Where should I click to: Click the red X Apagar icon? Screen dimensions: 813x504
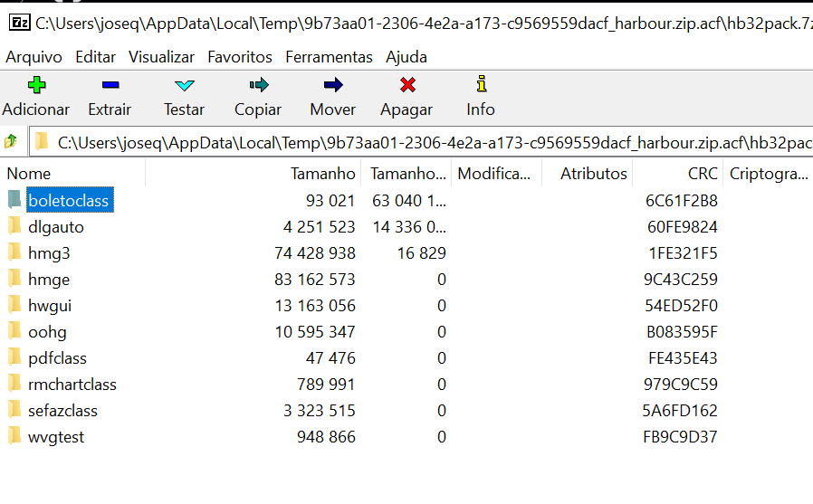[x=406, y=85]
